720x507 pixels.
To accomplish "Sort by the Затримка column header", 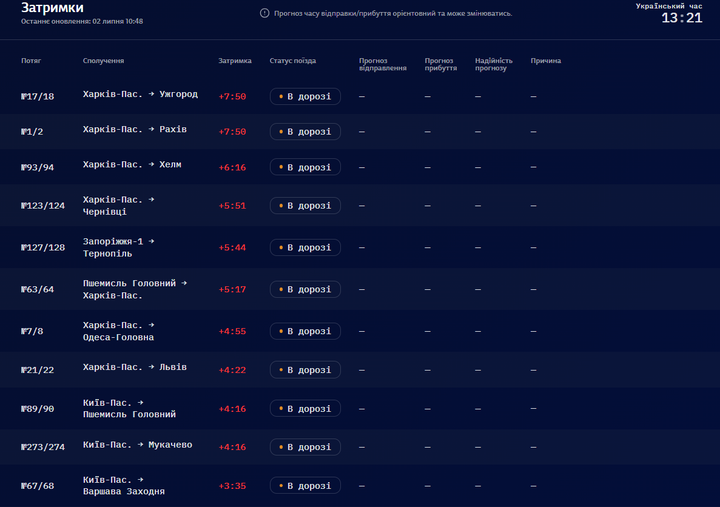I will pos(235,61).
